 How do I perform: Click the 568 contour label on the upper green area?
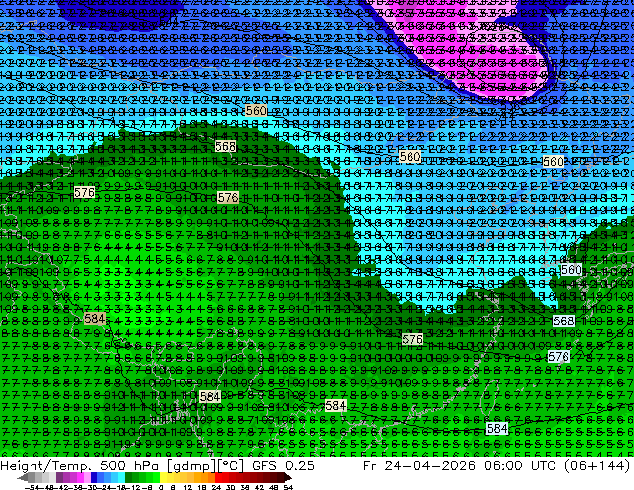coord(225,146)
